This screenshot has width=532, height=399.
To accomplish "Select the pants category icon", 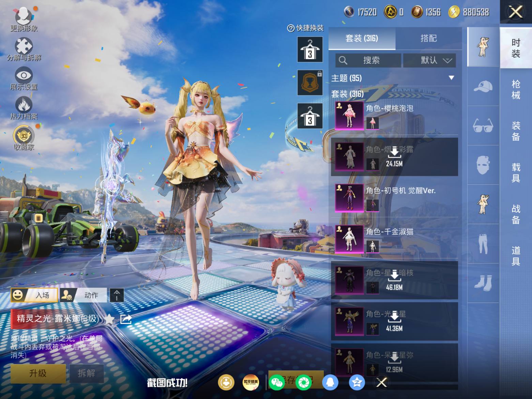I will click(x=483, y=244).
